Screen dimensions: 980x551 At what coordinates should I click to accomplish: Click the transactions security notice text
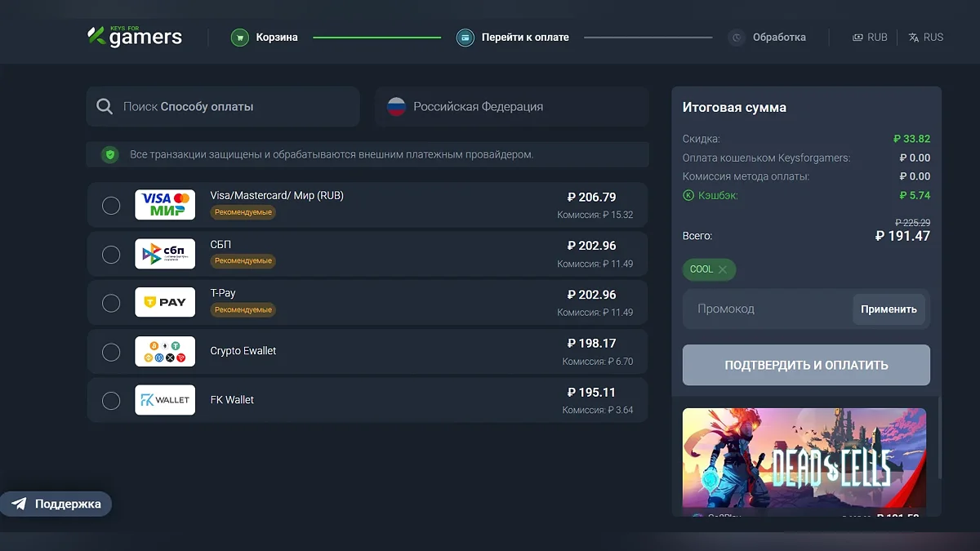click(x=332, y=154)
